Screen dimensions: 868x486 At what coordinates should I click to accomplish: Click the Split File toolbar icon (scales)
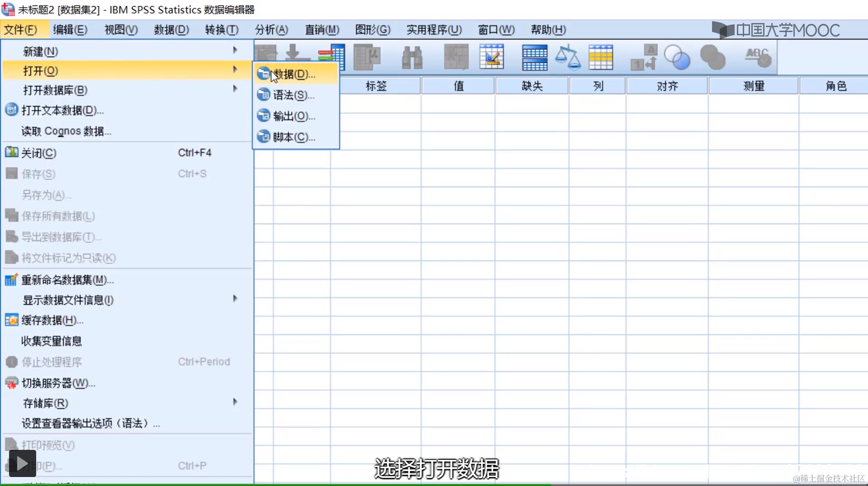tap(567, 57)
